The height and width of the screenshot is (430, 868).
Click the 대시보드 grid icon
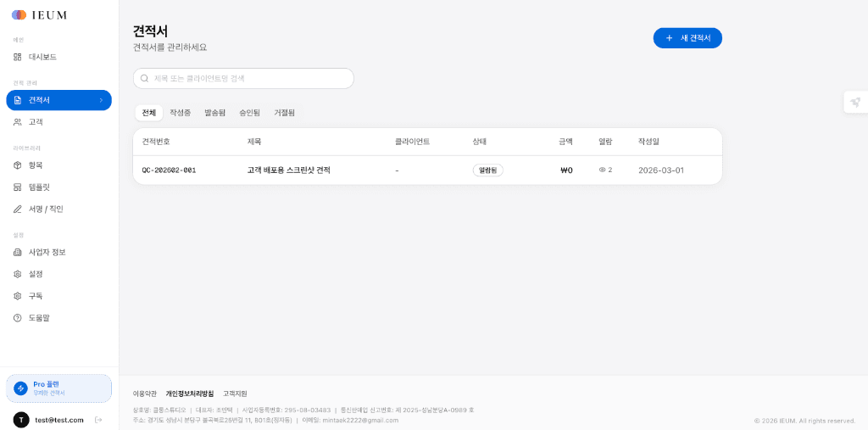(x=18, y=57)
